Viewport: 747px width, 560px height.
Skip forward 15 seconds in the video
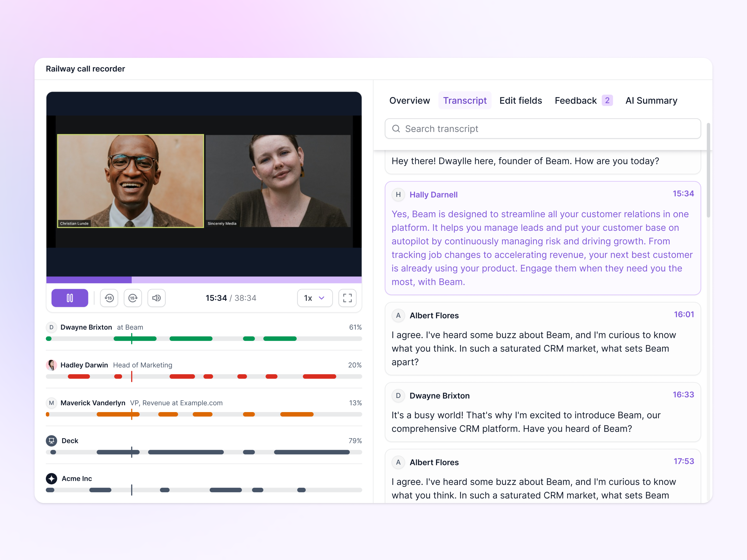[x=133, y=298]
